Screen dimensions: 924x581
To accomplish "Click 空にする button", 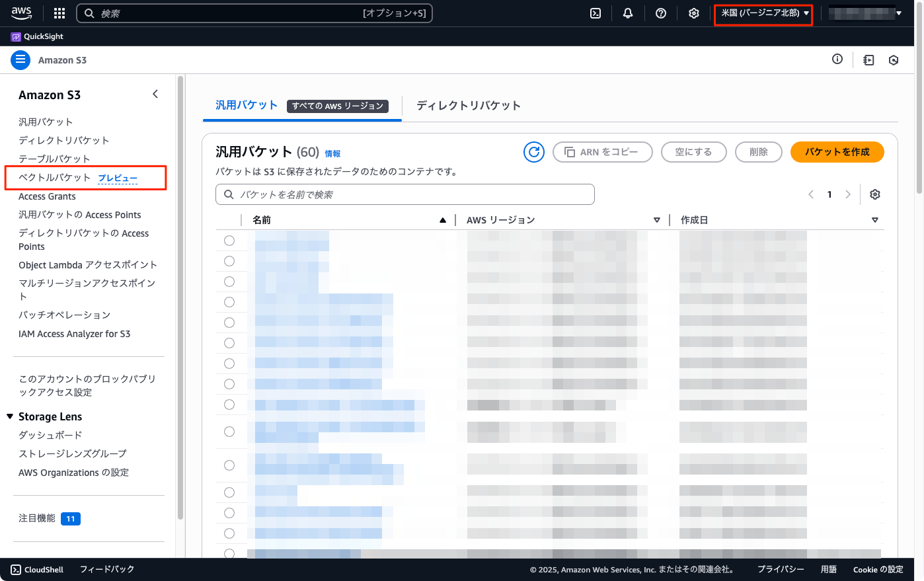I will pyautogui.click(x=693, y=152).
